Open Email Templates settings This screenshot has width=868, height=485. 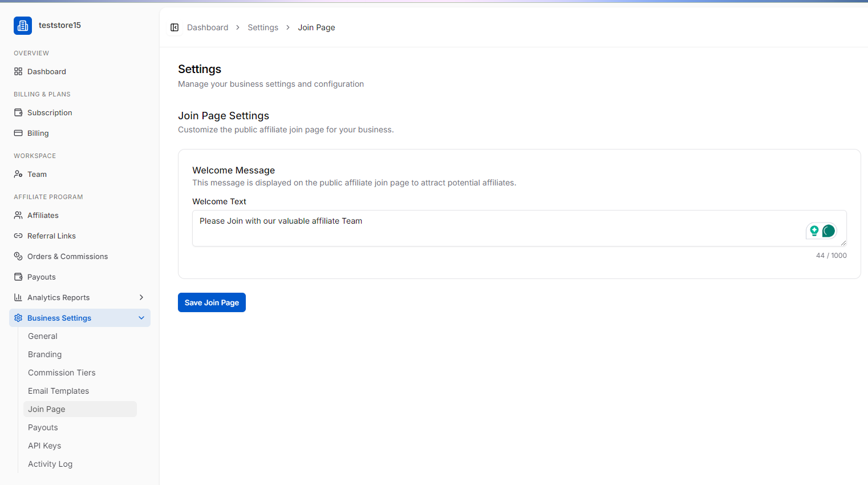[x=80, y=391]
